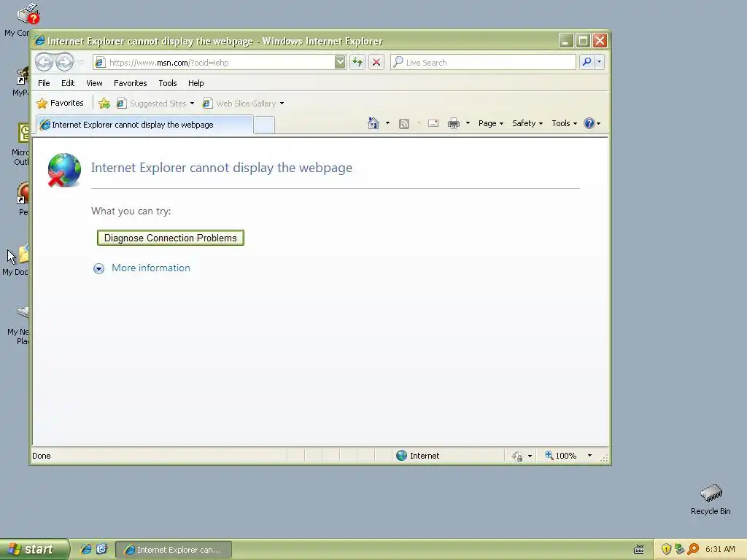Launch Internet Explorer from Quick Launch

click(x=86, y=550)
